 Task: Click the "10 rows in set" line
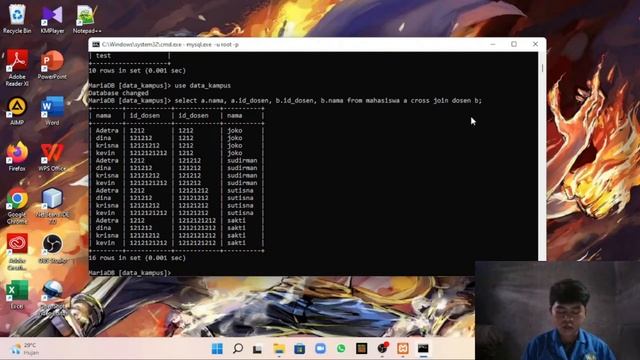click(x=137, y=71)
